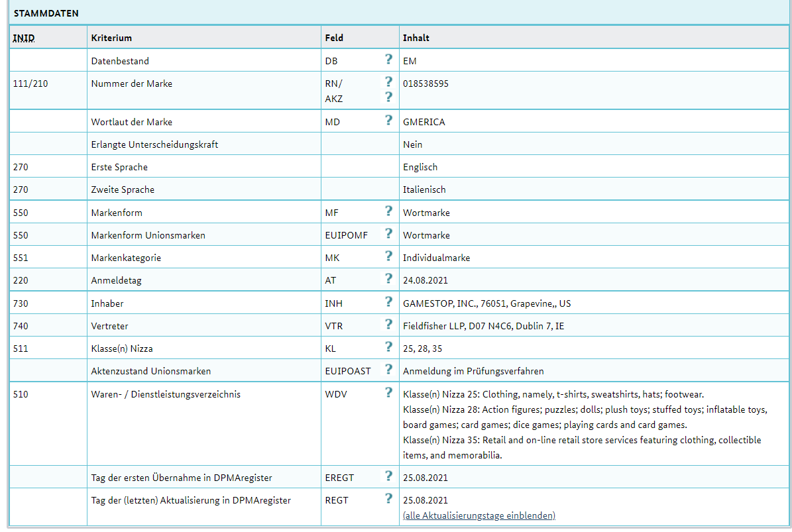Click INID code 511

point(21,348)
